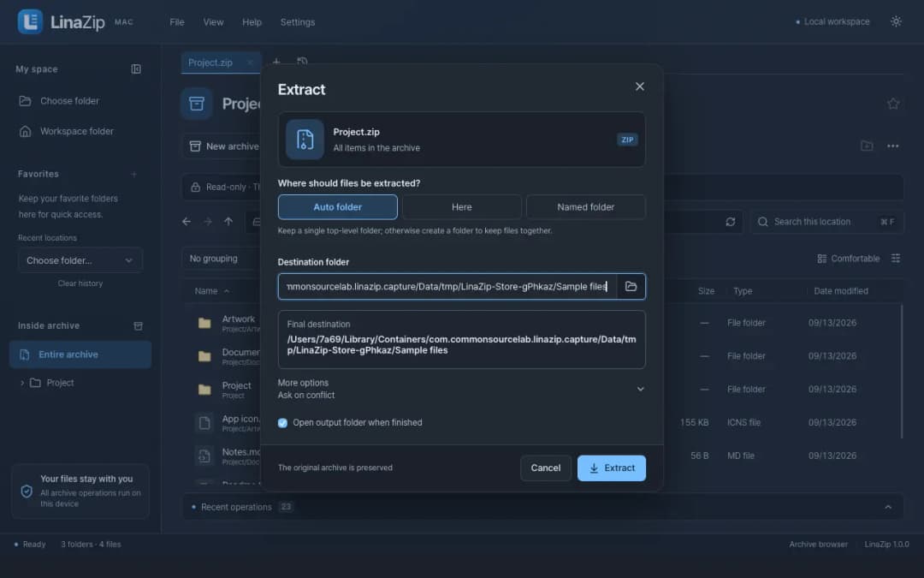Click the Extract button
The height and width of the screenshot is (578, 924).
(611, 468)
